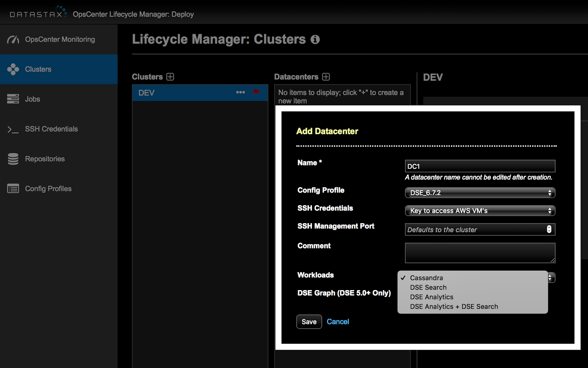Click the DSE Graph (DSE 5.0+ Only) label

tap(344, 293)
